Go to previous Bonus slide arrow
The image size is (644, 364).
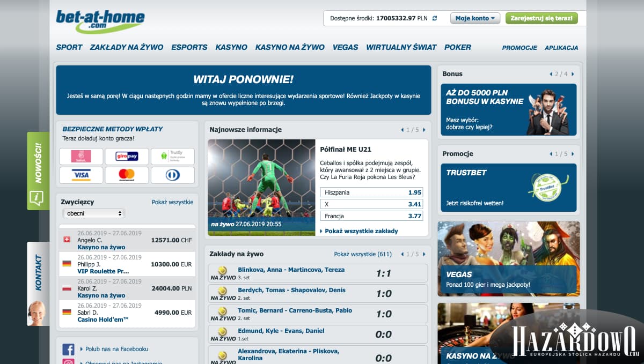[551, 74]
